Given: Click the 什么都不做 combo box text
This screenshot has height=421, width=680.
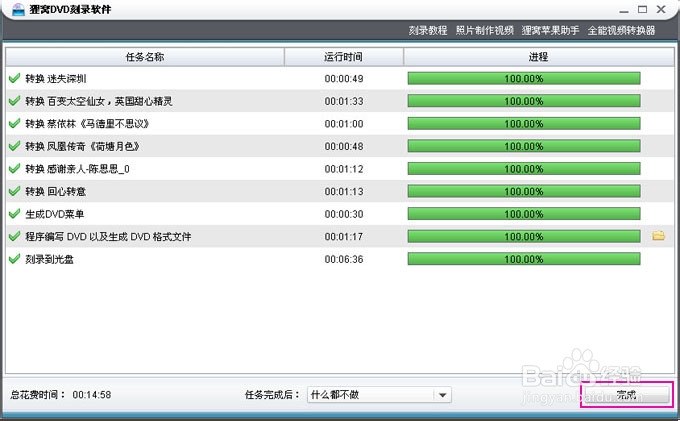Looking at the screenshot, I should [335, 395].
